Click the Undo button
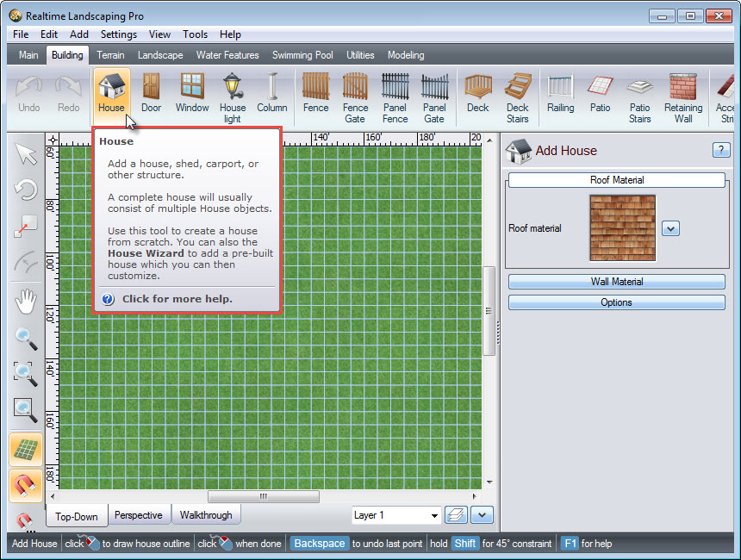 (x=28, y=95)
